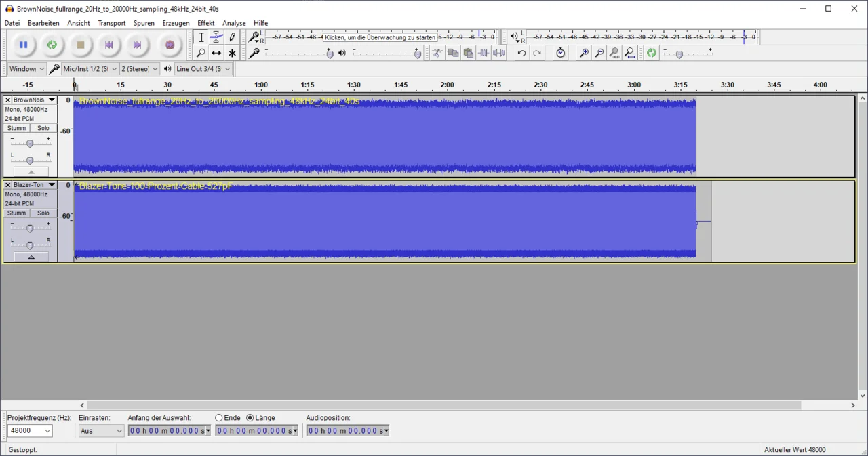Open the Erzeugen menu

176,23
